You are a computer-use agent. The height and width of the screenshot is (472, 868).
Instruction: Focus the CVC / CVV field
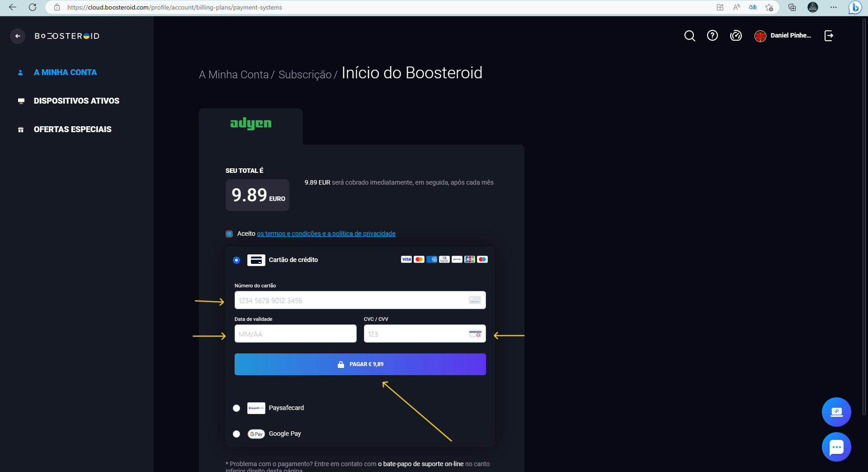tap(425, 334)
